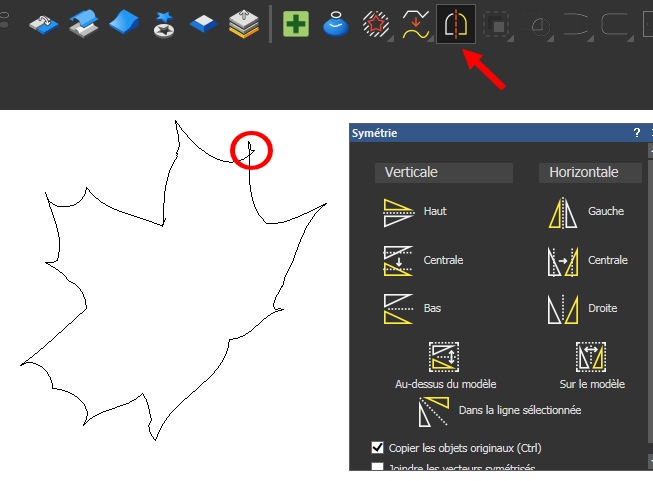Open the blue dome with ring tool

[336, 25]
